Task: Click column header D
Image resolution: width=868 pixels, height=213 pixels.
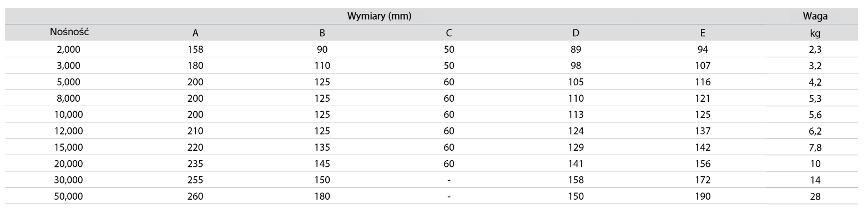Action: pos(576,33)
